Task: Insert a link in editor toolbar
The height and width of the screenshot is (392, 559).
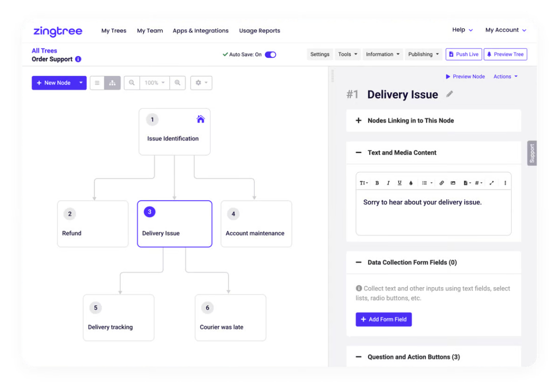Action: (x=441, y=183)
